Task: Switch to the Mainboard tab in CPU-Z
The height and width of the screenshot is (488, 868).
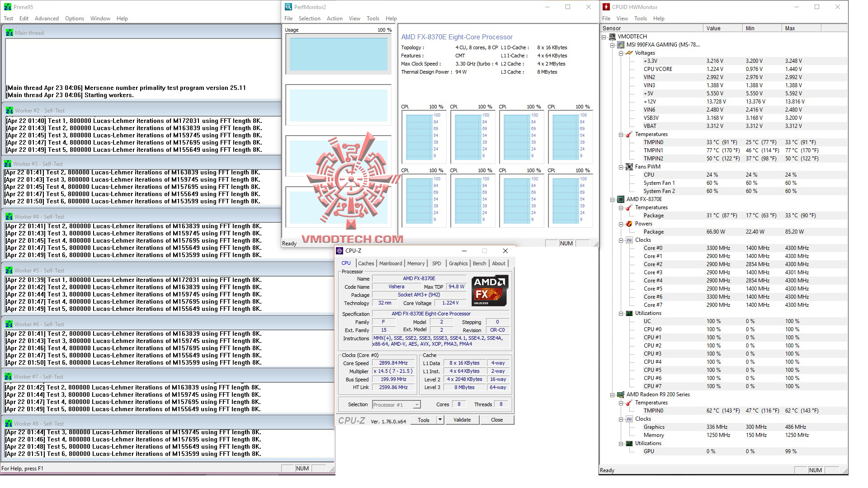Action: click(x=390, y=263)
